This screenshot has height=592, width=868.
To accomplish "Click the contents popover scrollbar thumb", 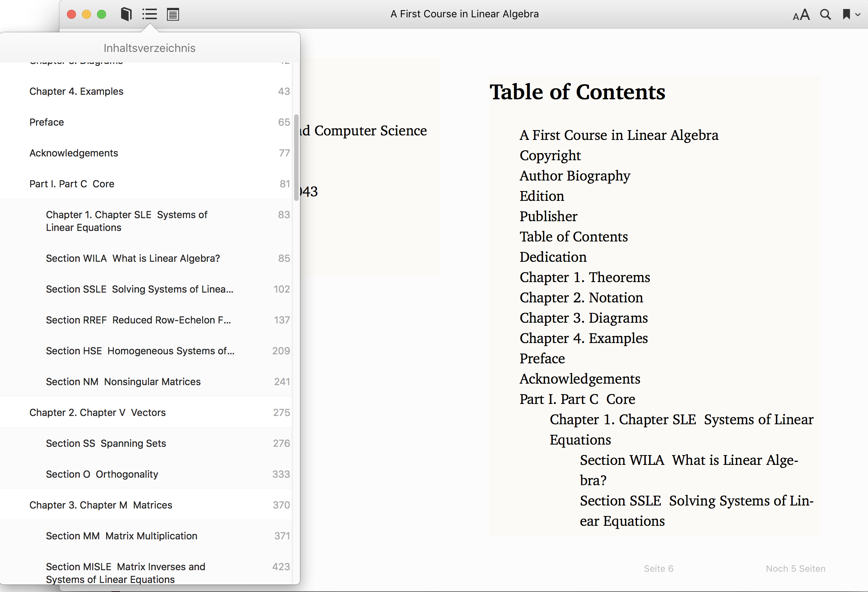I will click(x=296, y=157).
